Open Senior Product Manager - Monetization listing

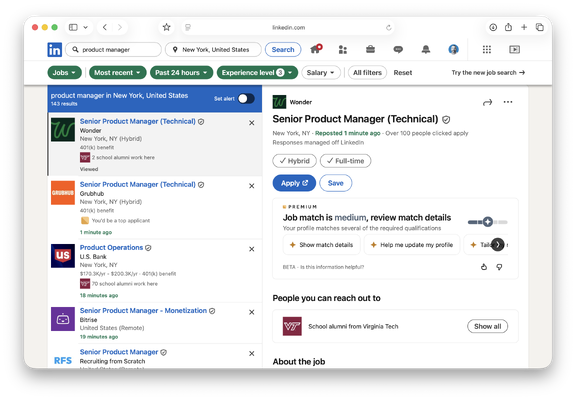coord(143,311)
